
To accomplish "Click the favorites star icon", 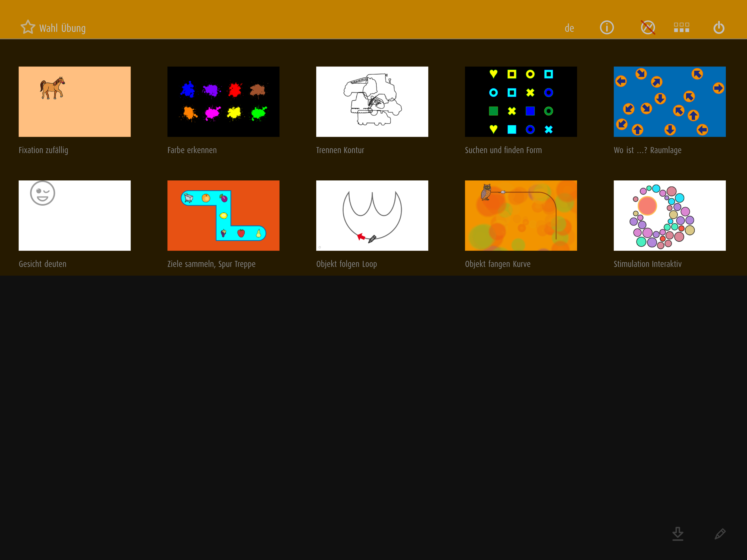I will pos(28,27).
